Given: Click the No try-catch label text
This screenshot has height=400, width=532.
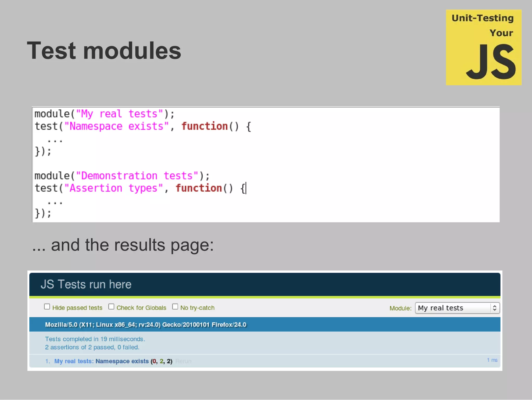Looking at the screenshot, I should coord(197,308).
